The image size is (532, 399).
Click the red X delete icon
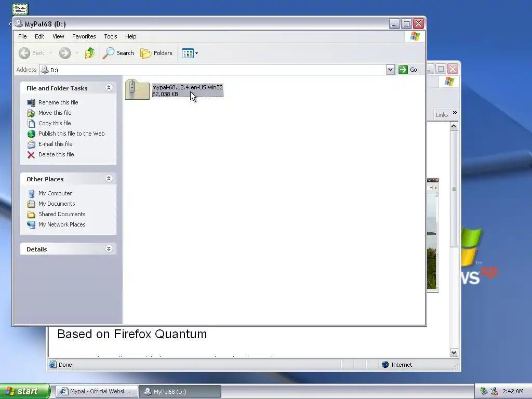31,155
